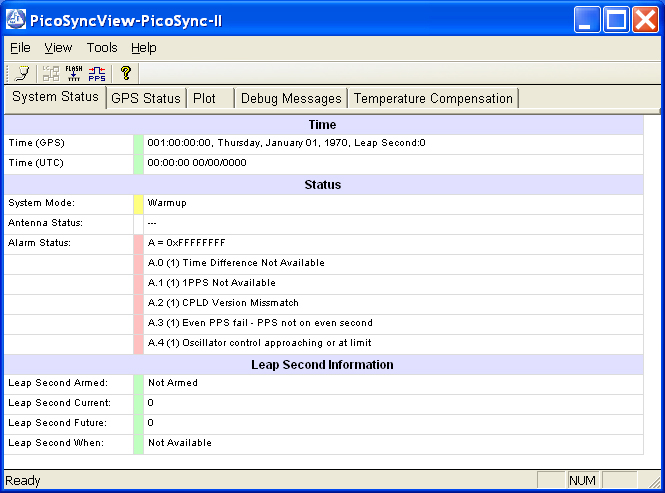
Task: Select the Leap Second Future label
Action: click(x=58, y=423)
